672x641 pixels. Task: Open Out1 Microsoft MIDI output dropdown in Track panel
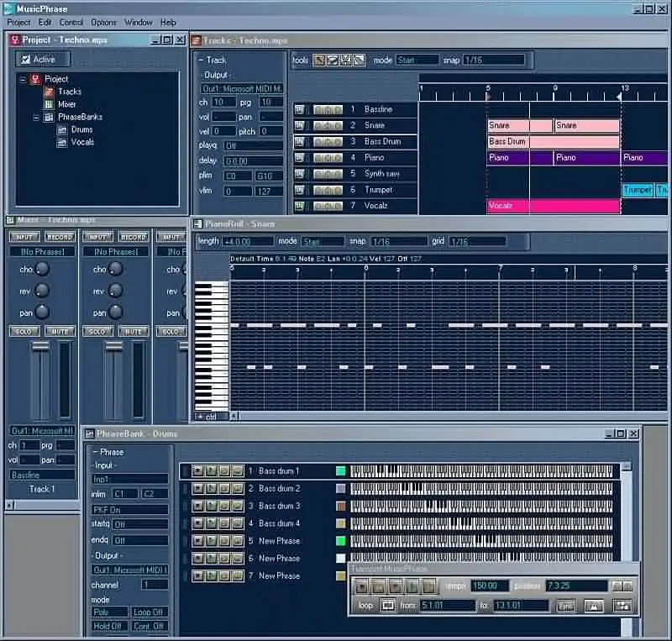[242, 89]
